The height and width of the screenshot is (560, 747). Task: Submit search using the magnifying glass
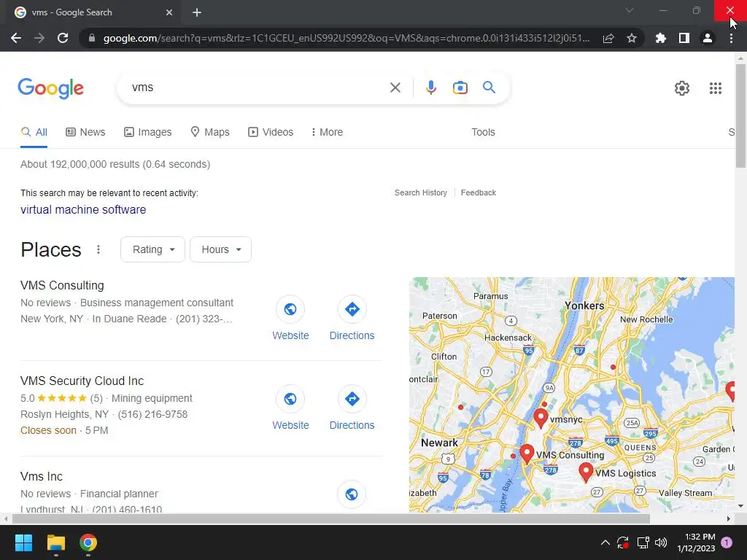click(489, 87)
